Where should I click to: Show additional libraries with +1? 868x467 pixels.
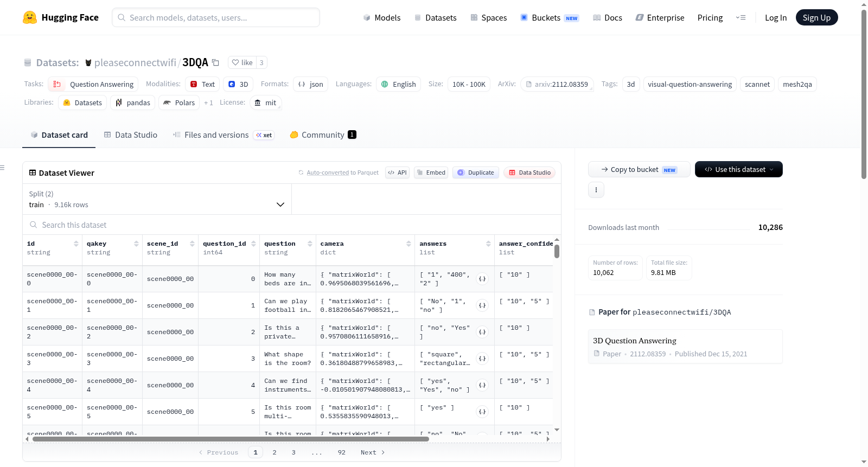coord(208,103)
